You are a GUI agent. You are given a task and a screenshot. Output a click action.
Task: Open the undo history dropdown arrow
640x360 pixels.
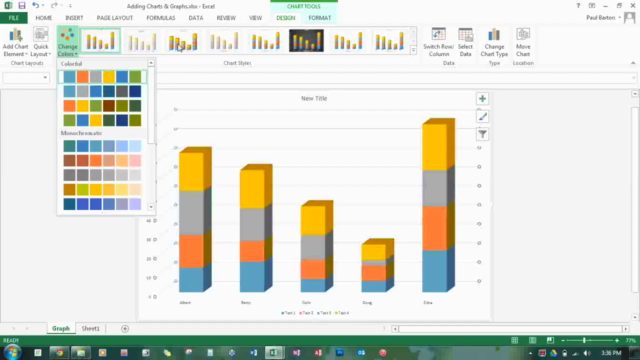point(43,6)
